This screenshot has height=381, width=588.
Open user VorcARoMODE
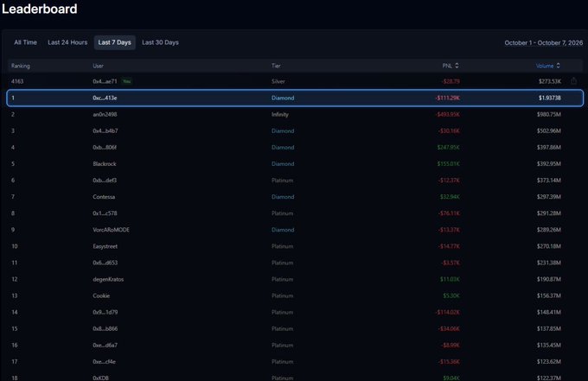(x=111, y=230)
